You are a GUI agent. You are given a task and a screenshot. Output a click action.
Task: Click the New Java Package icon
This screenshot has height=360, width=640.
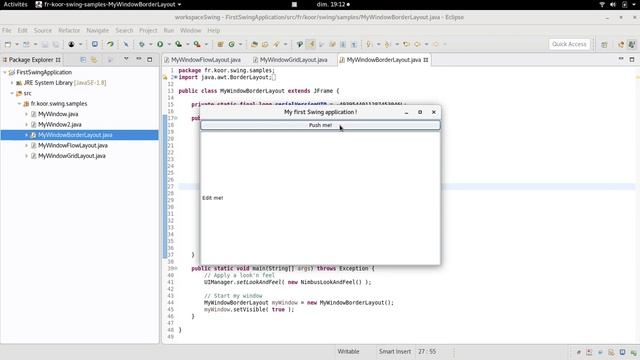click(220, 44)
